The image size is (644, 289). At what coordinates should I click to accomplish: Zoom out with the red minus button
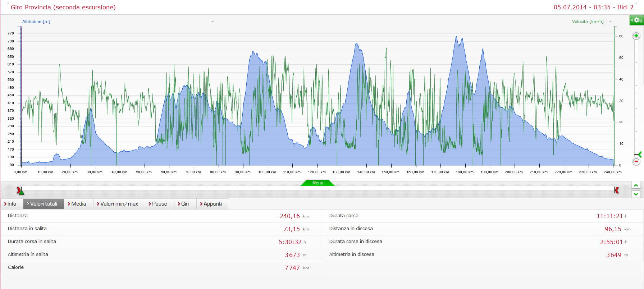click(636, 162)
